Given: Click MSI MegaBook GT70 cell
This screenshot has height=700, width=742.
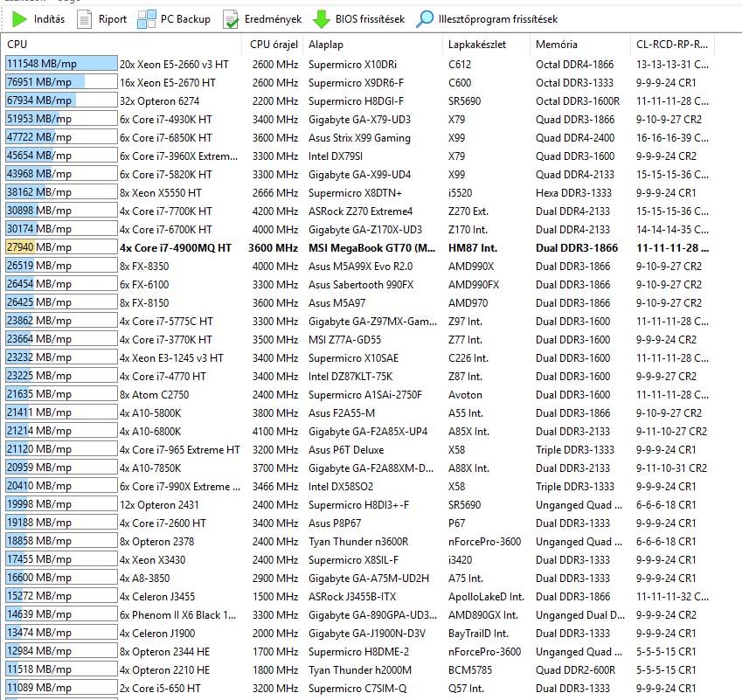Looking at the screenshot, I should tap(372, 248).
